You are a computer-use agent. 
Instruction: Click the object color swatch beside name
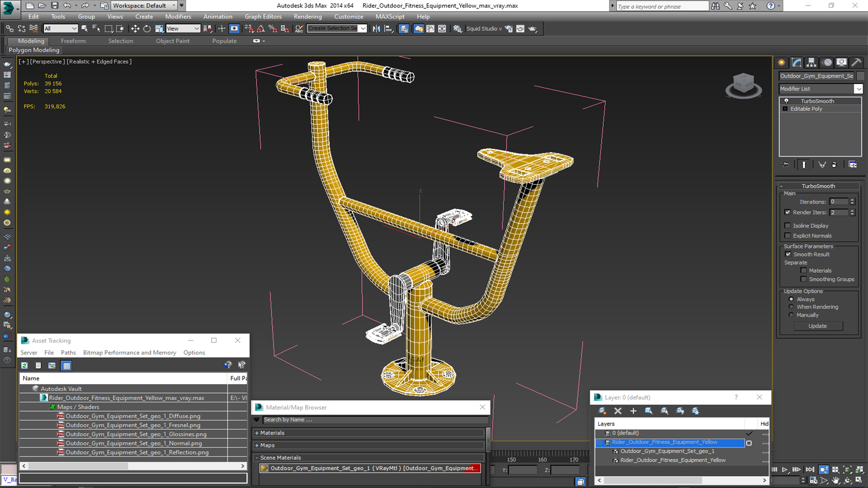(x=860, y=76)
